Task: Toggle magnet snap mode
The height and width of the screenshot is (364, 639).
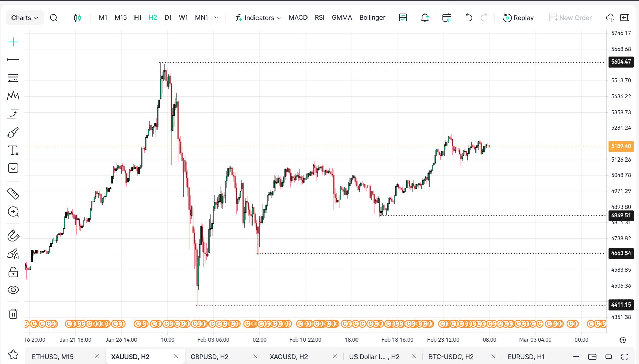Action: (x=13, y=236)
